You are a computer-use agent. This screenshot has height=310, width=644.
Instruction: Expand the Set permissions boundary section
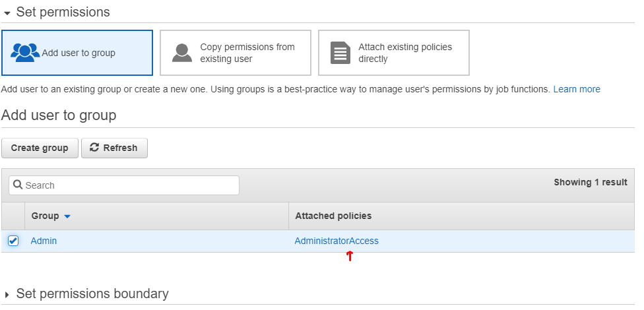coord(7,294)
